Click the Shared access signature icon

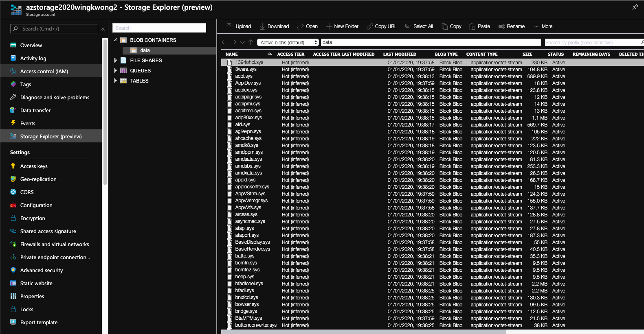pos(13,231)
